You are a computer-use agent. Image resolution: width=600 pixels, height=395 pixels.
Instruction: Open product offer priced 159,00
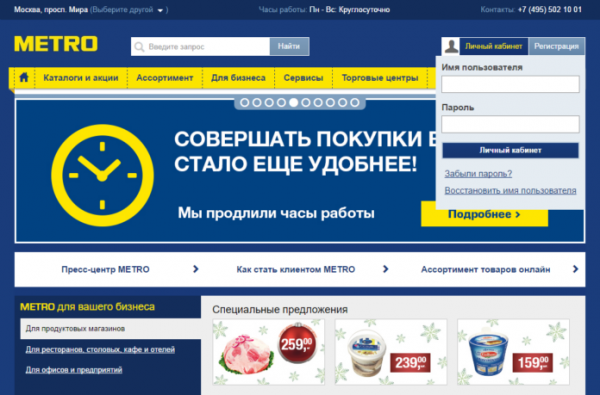513,352
